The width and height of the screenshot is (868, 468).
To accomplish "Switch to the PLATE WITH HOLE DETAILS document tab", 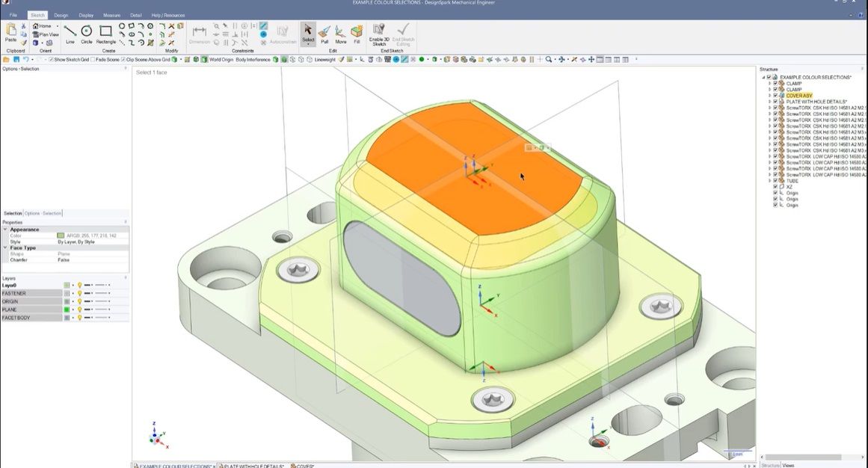I will click(254, 464).
